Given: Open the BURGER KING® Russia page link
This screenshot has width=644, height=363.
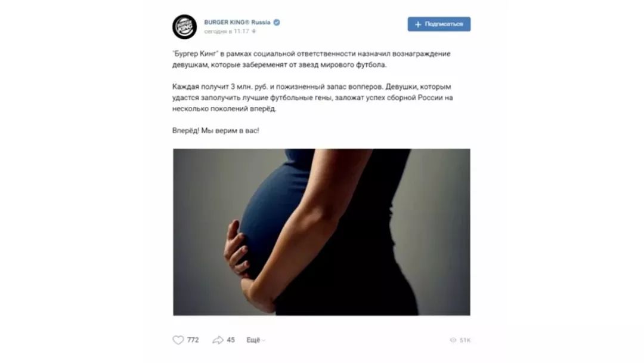Looking at the screenshot, I should 237,22.
